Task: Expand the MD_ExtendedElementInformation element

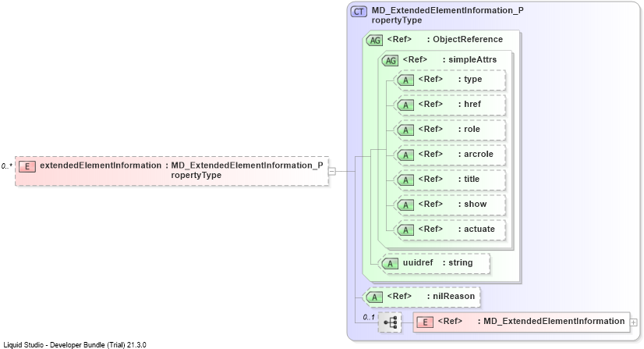Action: [634, 322]
